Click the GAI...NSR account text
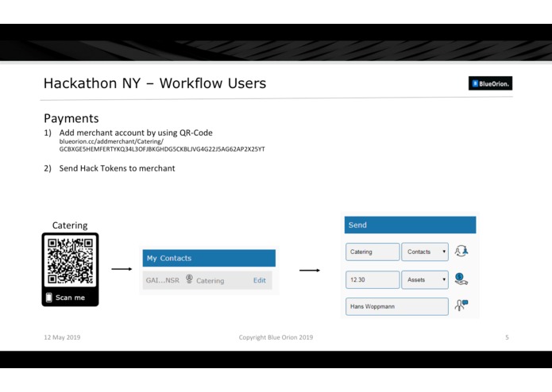This screenshot has height=392, width=552. (x=163, y=280)
